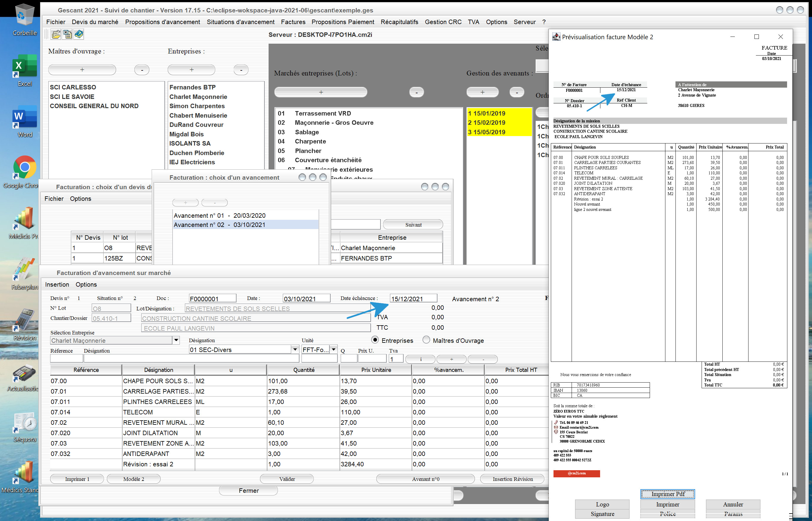Open the Révision calculator desktop icon
The width and height of the screenshot is (812, 521).
(24, 324)
